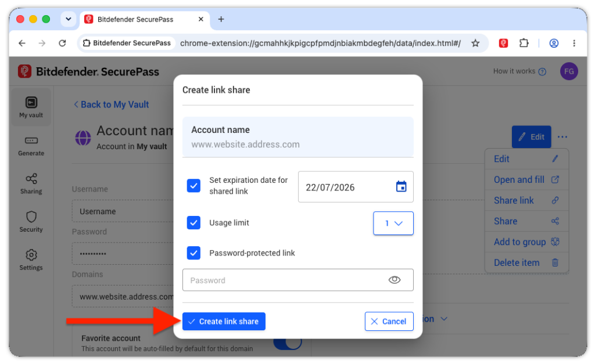Select Delete item from the menu

click(526, 262)
